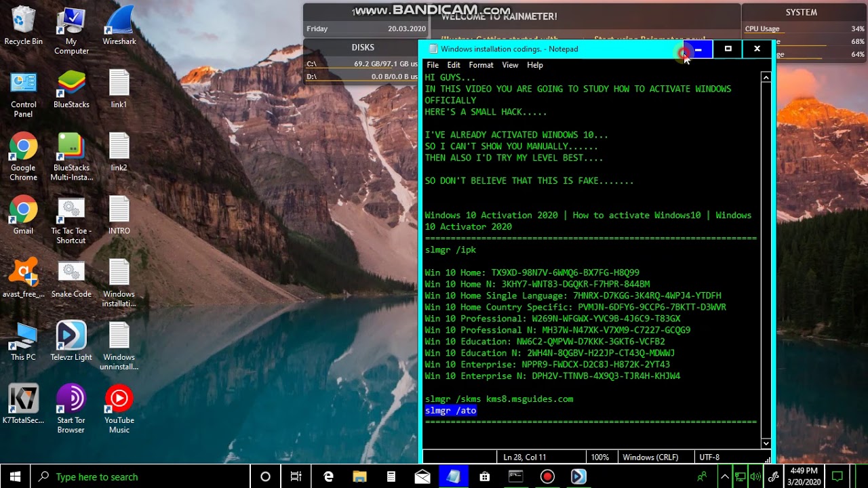Select the link2 text file icon
Screen dimensions: 868x488
tap(119, 152)
